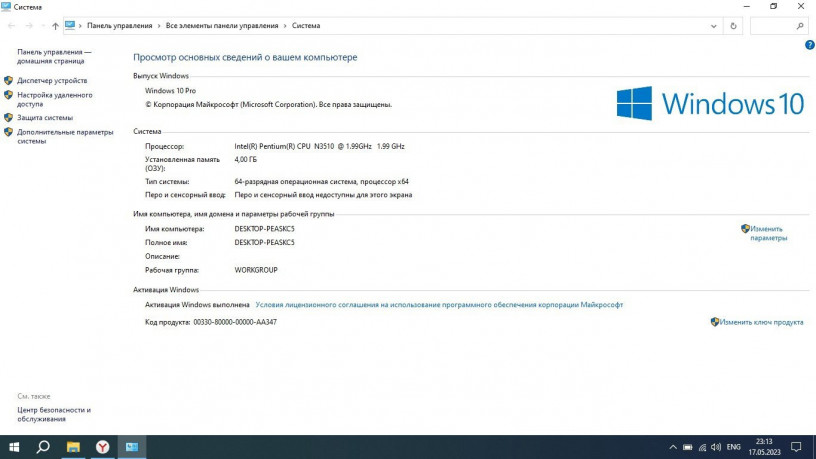
Task: Click shield icon beside Дополнительные параметры системы
Action: [x=8, y=132]
